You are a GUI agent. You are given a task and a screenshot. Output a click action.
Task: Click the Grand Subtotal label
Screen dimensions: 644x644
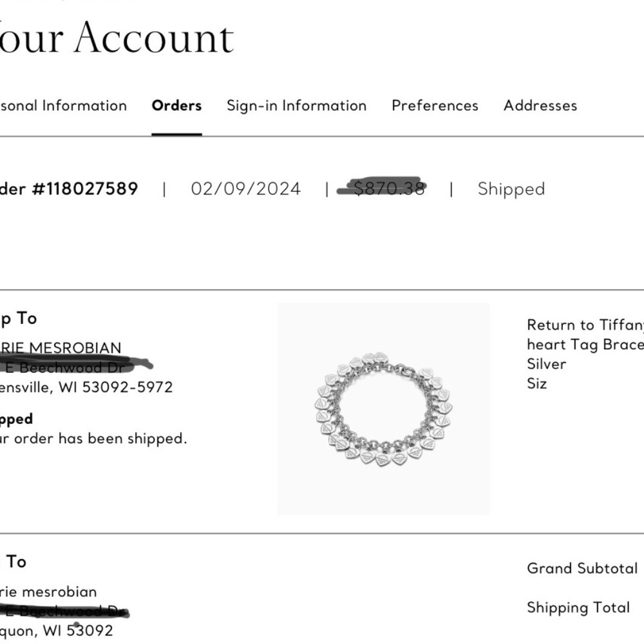point(582,569)
